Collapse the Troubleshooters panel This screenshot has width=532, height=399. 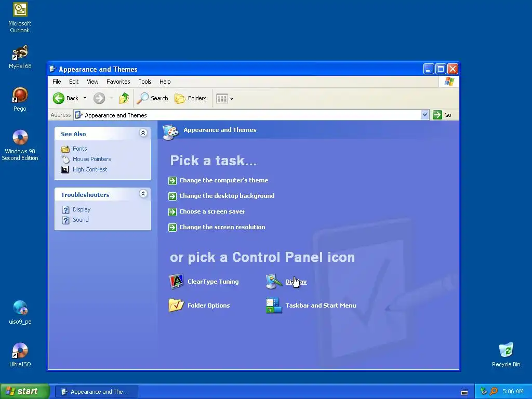[x=143, y=194]
